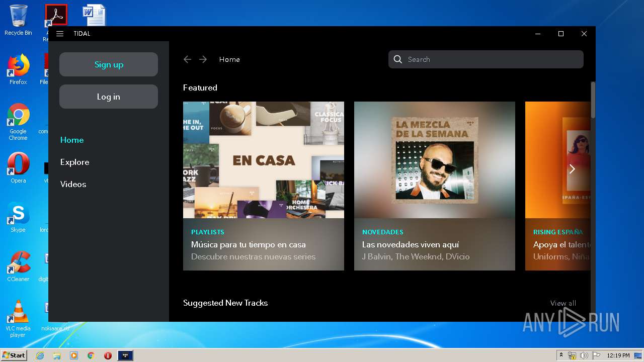644x362 pixels.
Task: Open the En Casa featured thumbnail
Action: tap(264, 160)
